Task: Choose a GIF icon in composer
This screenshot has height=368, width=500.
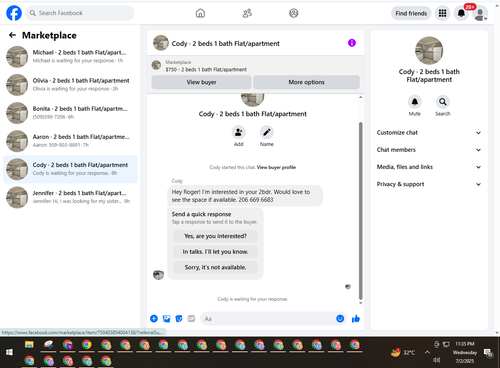Action: [191, 319]
